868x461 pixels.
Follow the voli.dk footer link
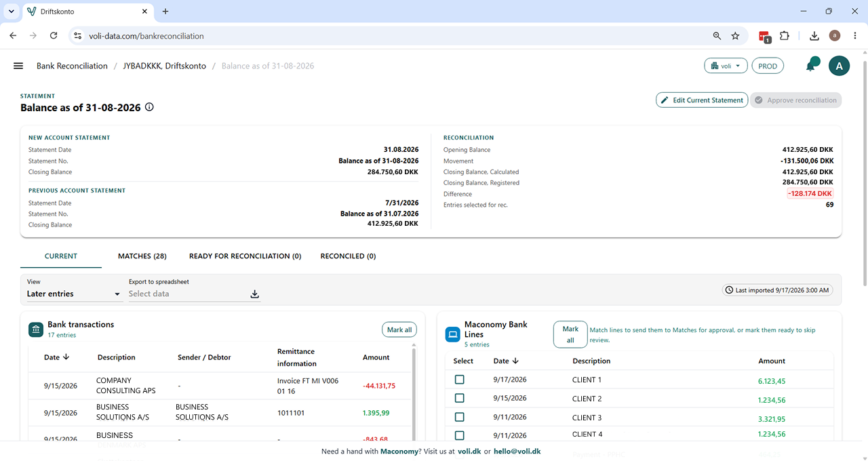coord(469,451)
